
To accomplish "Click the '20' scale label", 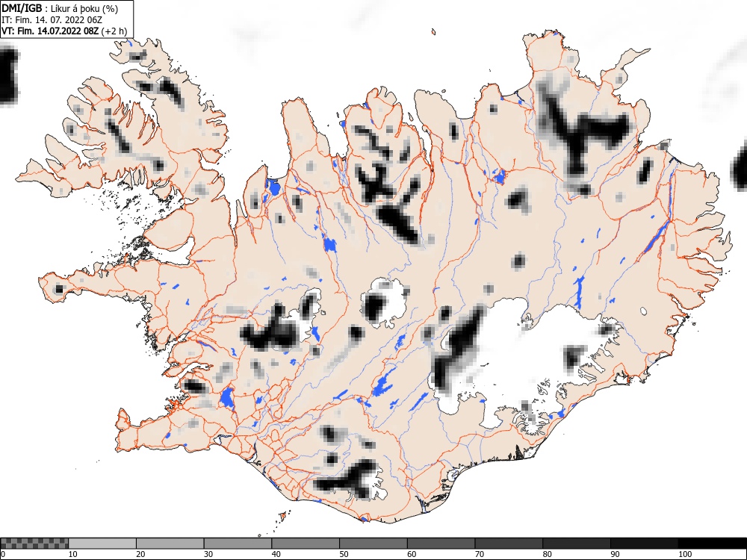I will click(x=140, y=554).
